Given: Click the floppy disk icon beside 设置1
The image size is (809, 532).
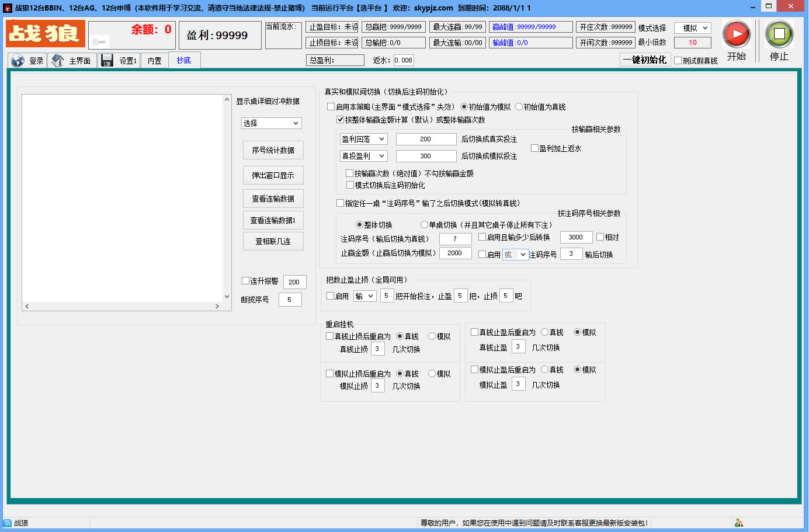Looking at the screenshot, I should [x=107, y=60].
